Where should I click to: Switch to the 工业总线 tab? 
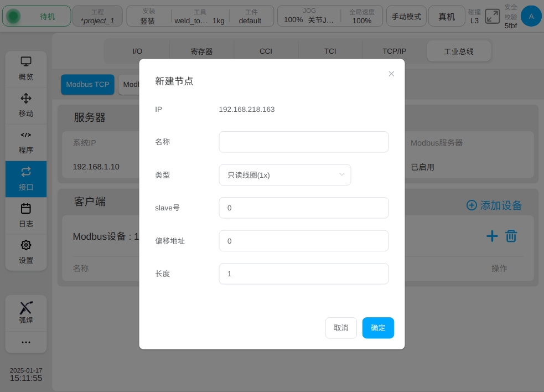tap(458, 51)
